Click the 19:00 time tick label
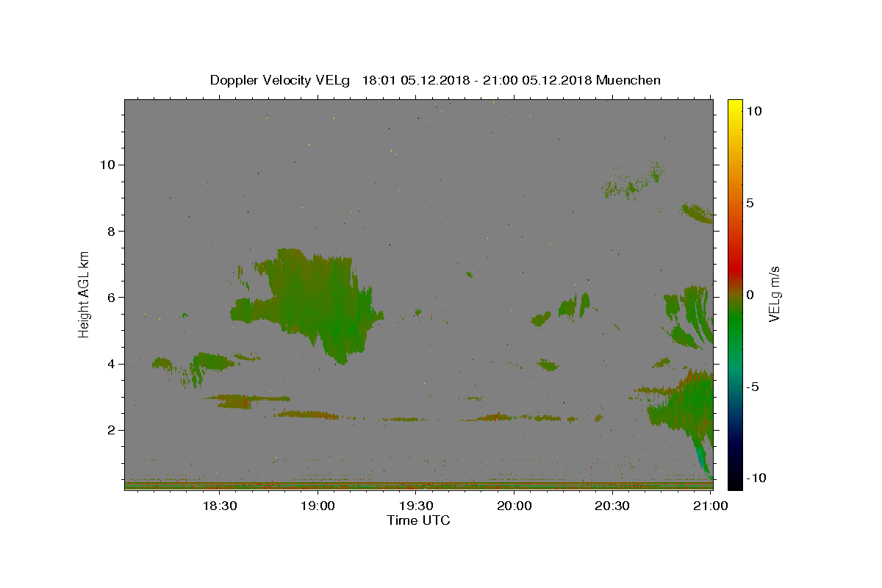 click(318, 506)
